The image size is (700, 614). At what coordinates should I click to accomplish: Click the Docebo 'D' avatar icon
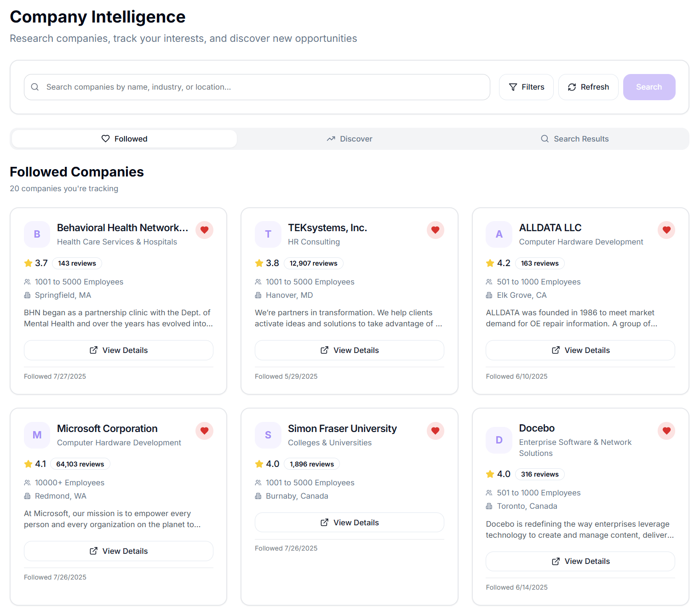tap(499, 440)
